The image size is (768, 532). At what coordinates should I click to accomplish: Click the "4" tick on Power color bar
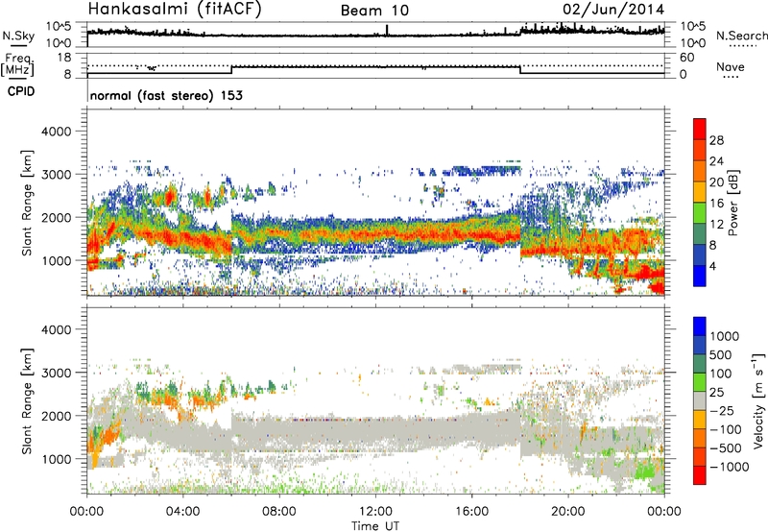pyautogui.click(x=712, y=266)
